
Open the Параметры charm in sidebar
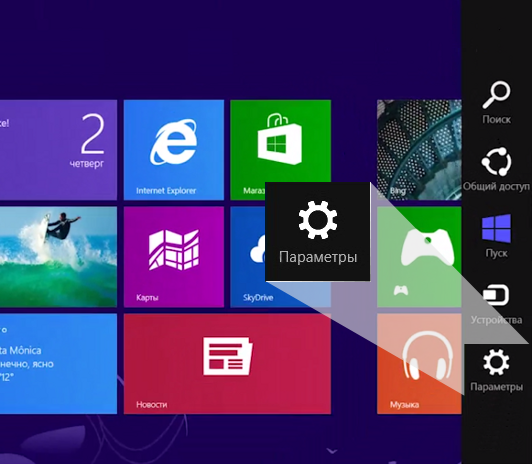(x=496, y=370)
